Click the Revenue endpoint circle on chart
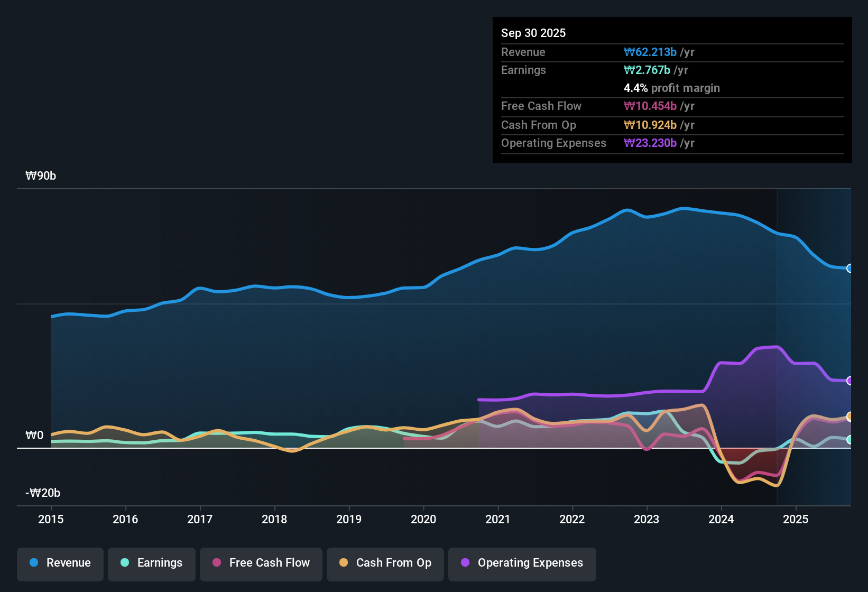868x592 pixels. tap(849, 269)
